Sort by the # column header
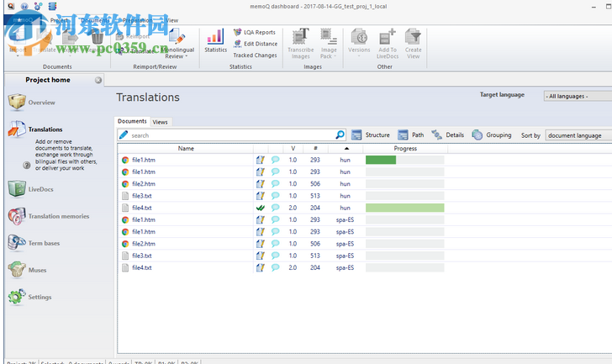612x364 pixels. coord(315,148)
